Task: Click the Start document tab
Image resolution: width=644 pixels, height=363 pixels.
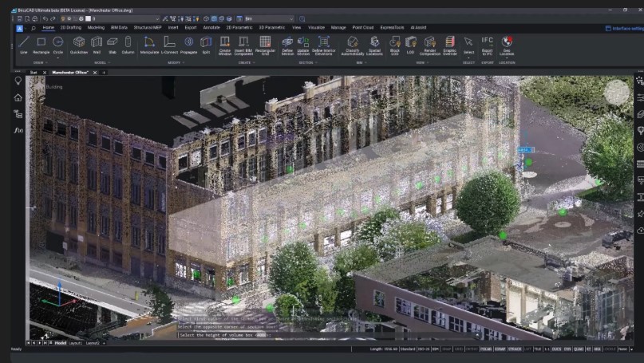Action: [34, 72]
